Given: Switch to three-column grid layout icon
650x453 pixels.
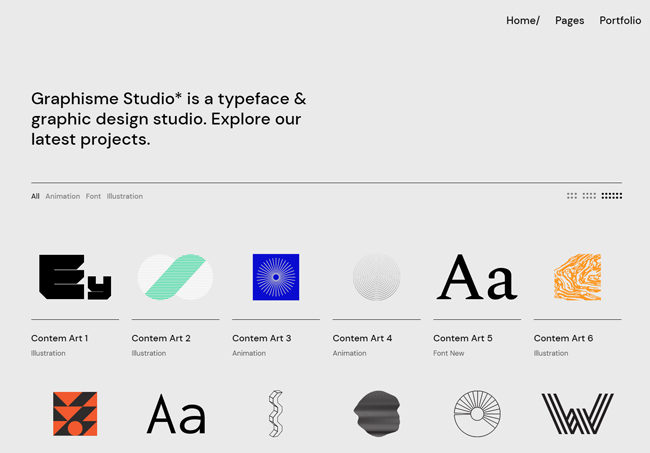Looking at the screenshot, I should click(572, 196).
